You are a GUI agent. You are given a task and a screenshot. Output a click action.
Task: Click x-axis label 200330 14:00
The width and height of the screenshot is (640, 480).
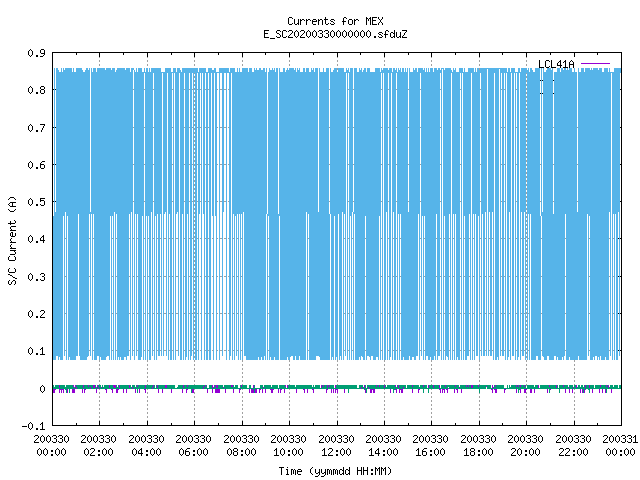click(383, 446)
